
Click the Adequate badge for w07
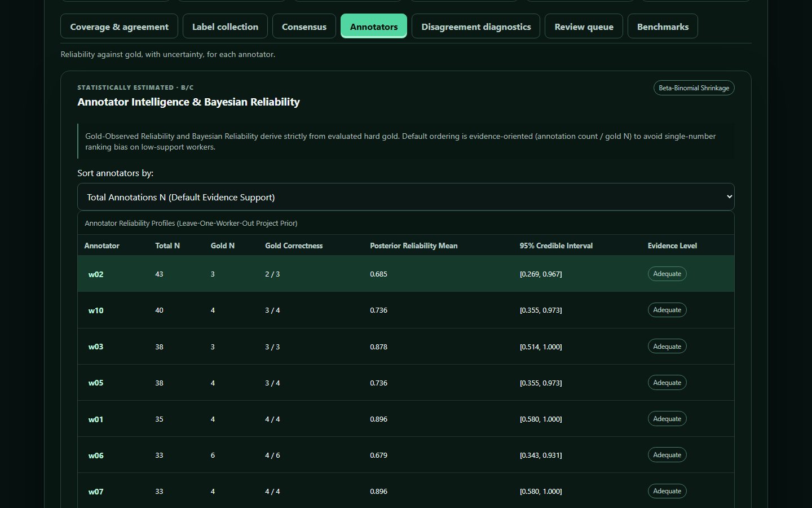coord(667,491)
